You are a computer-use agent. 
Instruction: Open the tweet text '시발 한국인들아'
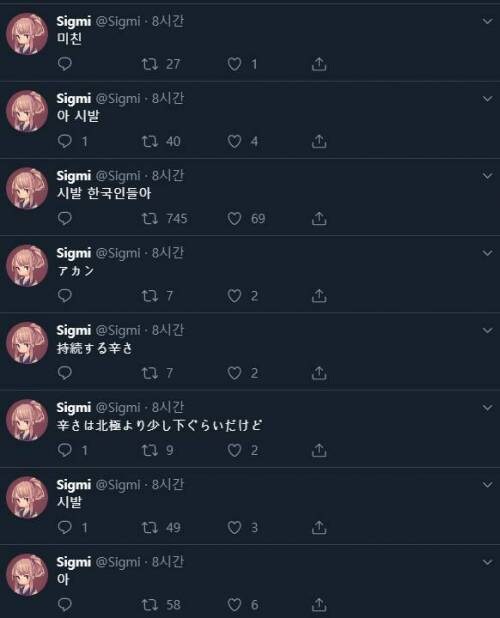(104, 193)
